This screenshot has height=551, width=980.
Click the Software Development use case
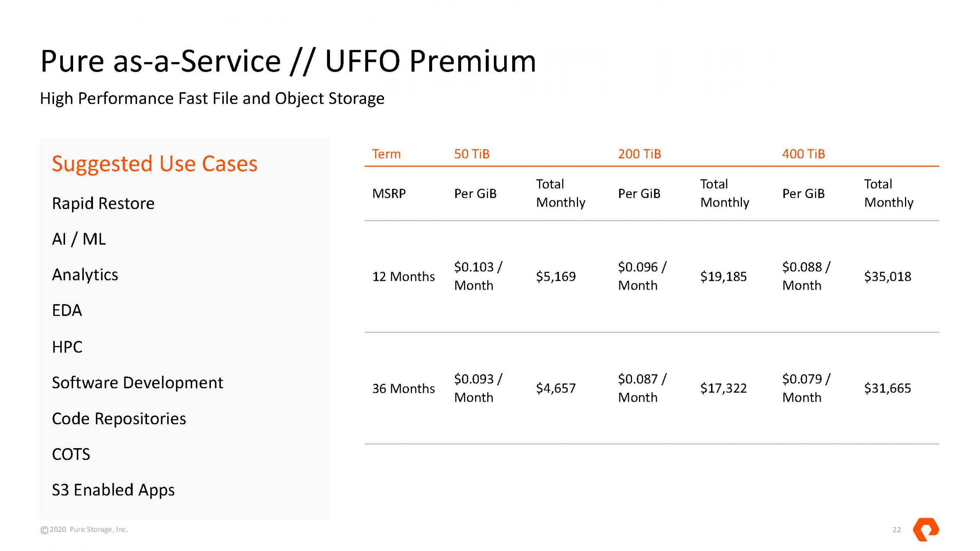coord(137,383)
